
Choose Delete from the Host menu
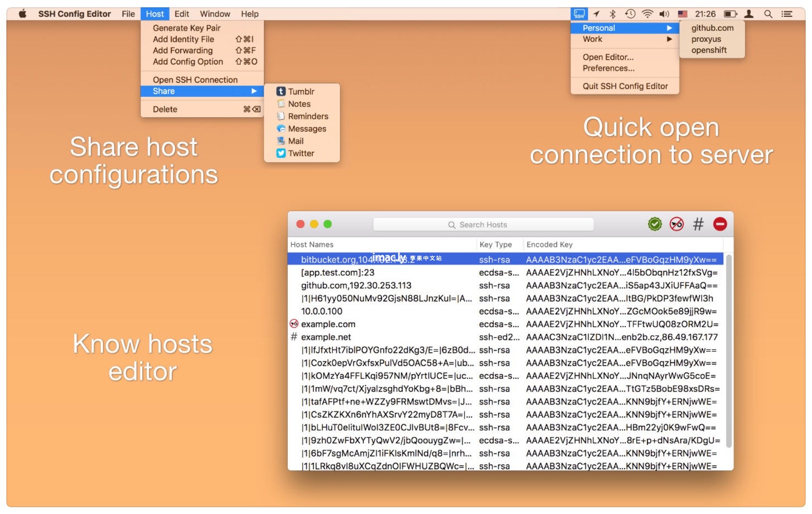[202, 109]
